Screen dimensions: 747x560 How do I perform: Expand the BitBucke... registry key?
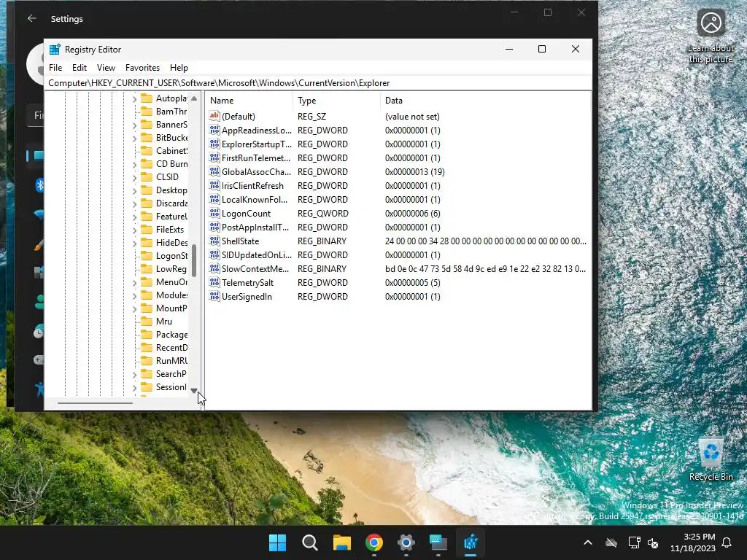[134, 139]
